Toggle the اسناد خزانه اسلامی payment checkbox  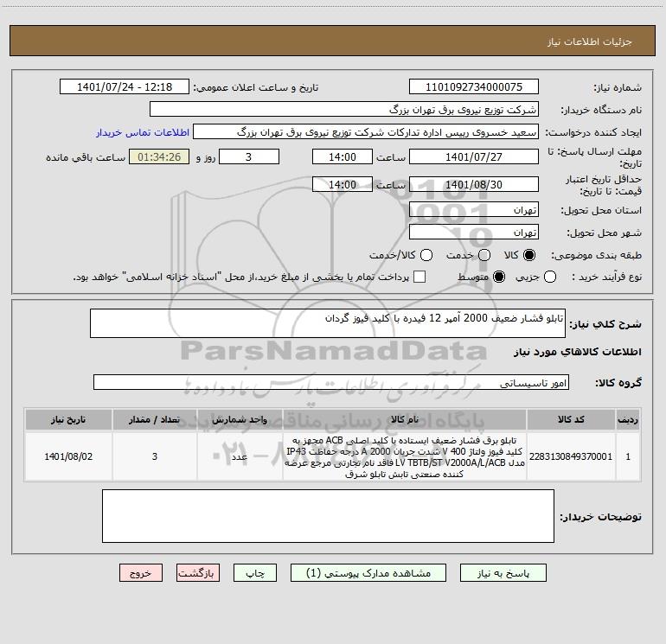tap(419, 277)
